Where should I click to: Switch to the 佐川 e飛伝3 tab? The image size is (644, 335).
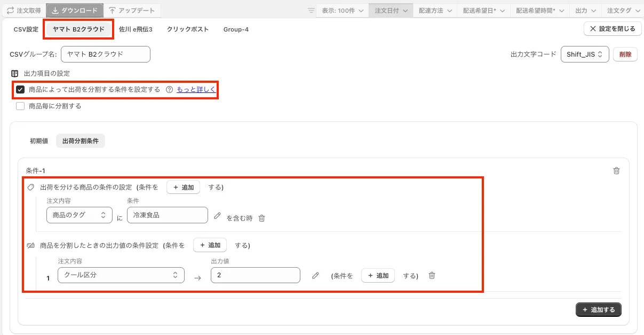[136, 29]
